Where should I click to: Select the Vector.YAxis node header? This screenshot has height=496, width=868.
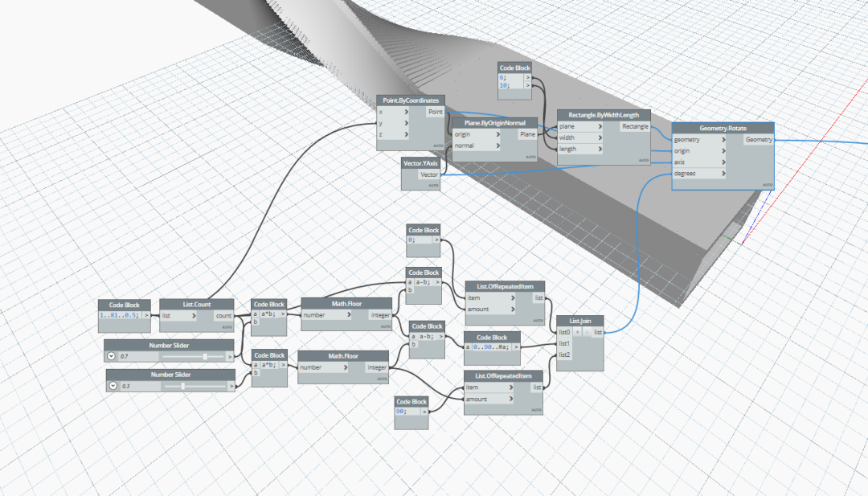420,163
